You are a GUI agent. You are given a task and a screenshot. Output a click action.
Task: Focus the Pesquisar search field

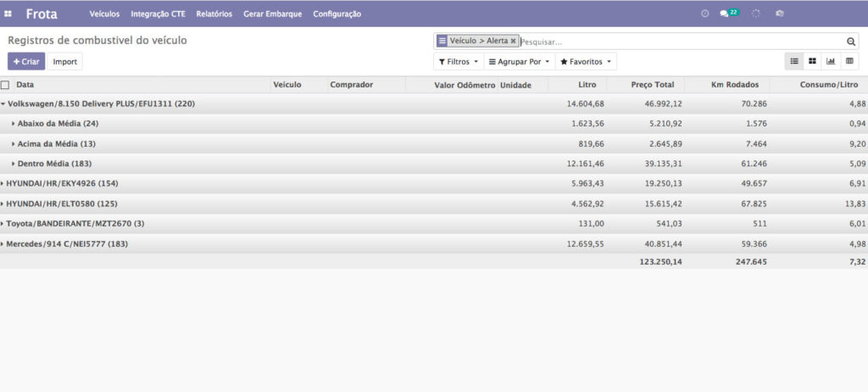pos(681,42)
